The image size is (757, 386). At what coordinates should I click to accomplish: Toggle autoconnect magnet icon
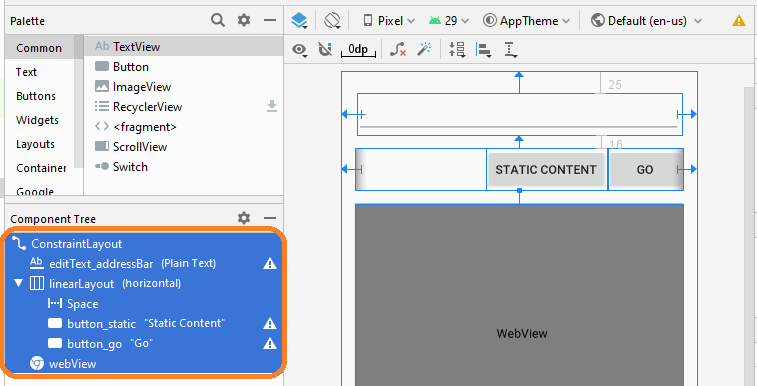(x=325, y=49)
